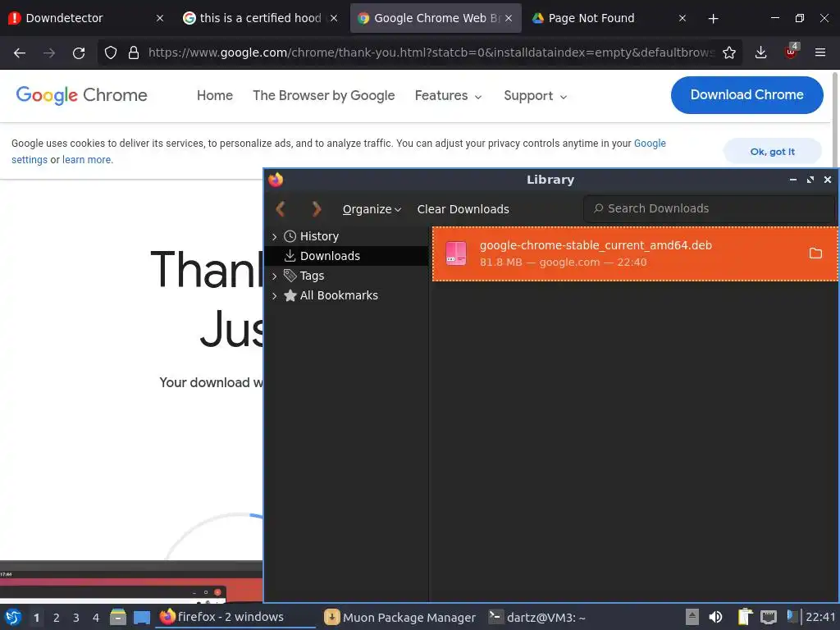
Task: Select the google-chrome-stable_current_amd64.deb download entry
Action: coord(635,253)
